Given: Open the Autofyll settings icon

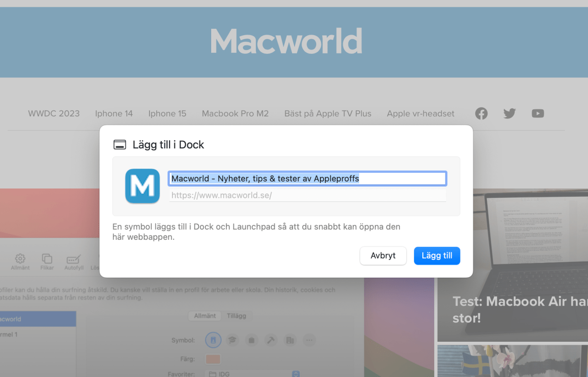Looking at the screenshot, I should pos(73,260).
